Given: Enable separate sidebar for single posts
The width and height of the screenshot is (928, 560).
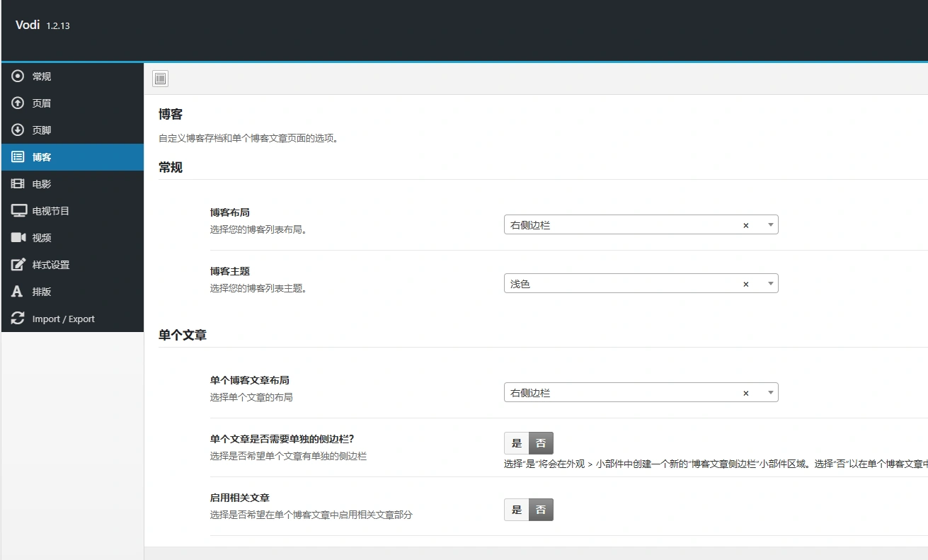Looking at the screenshot, I should pos(516,442).
